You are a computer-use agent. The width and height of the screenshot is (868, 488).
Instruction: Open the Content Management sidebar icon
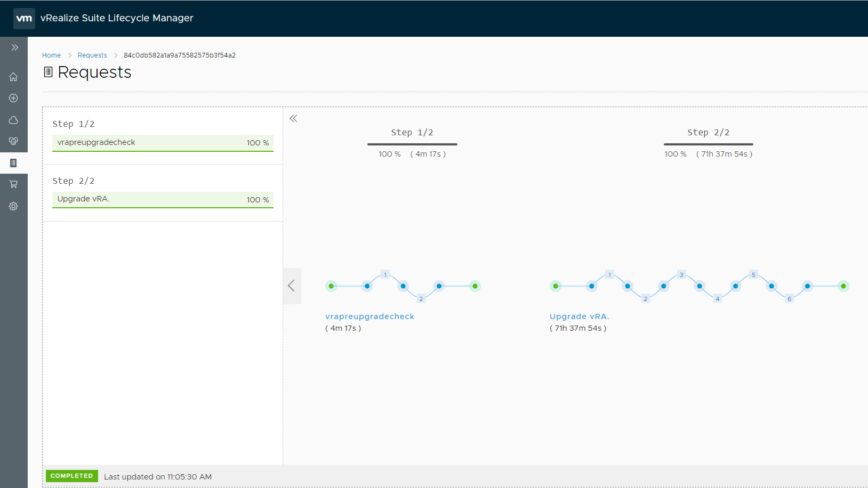click(13, 141)
